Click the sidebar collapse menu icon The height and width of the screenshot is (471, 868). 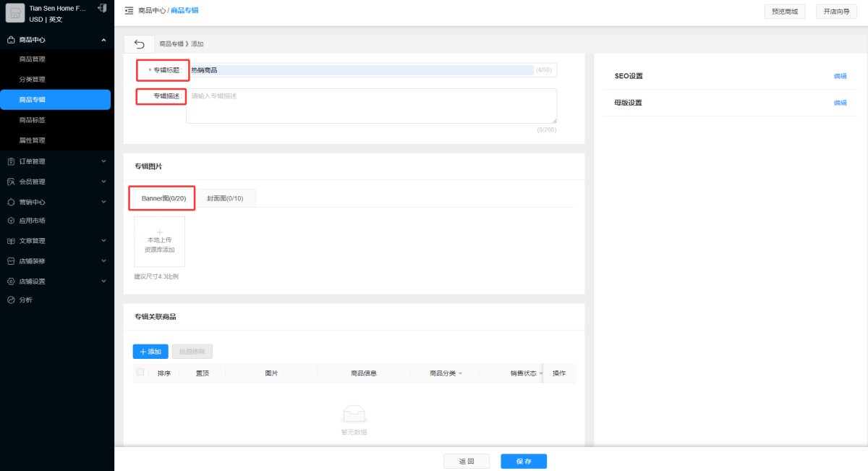coord(129,11)
